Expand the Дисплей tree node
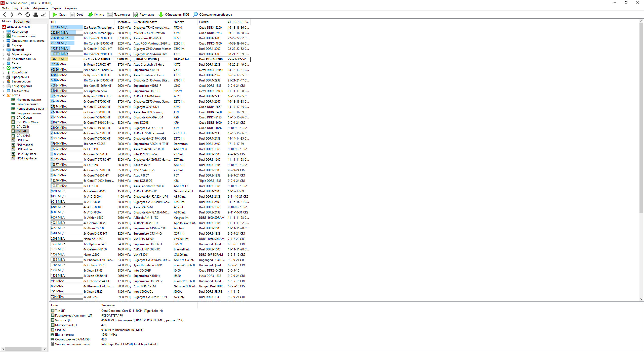The width and height of the screenshot is (644, 352). 4,50
